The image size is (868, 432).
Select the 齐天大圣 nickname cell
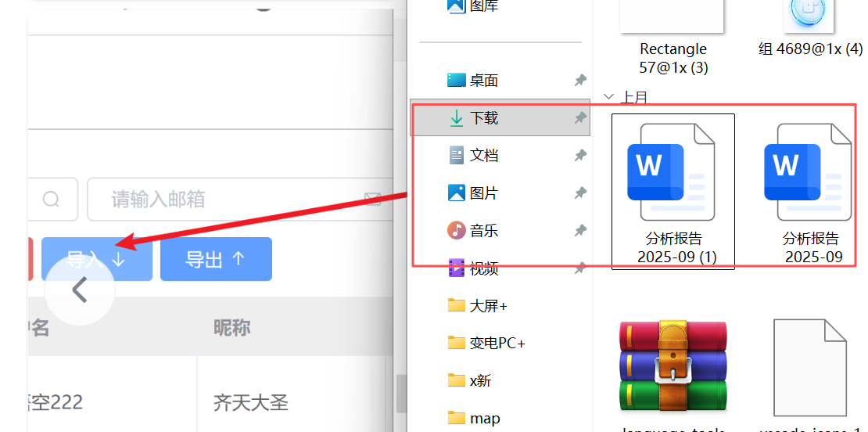(251, 402)
